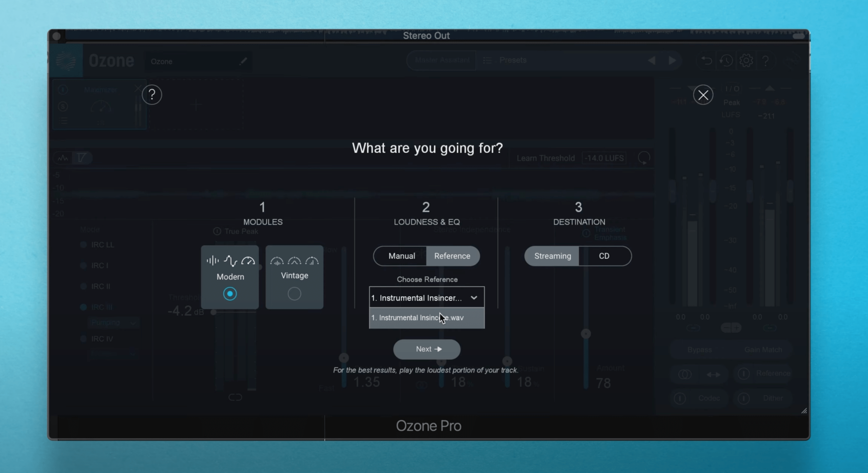
Task: Toggle Transient Emphasis power button
Action: pos(586,233)
